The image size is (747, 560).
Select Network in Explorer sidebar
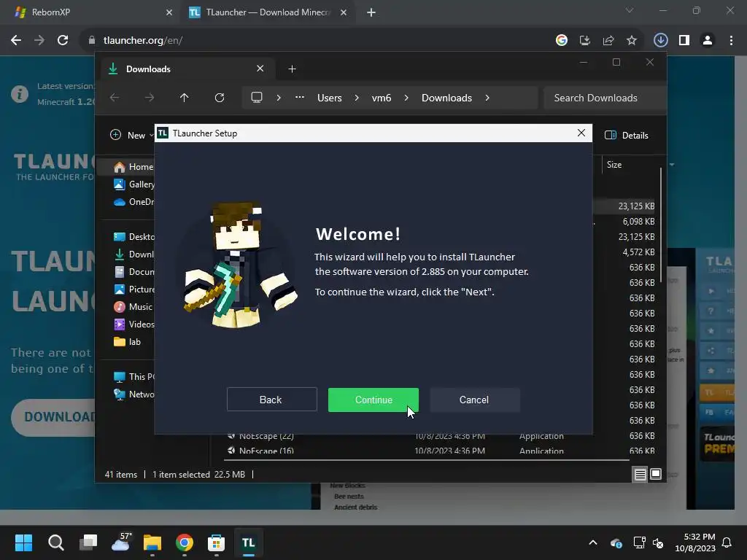pyautogui.click(x=134, y=394)
